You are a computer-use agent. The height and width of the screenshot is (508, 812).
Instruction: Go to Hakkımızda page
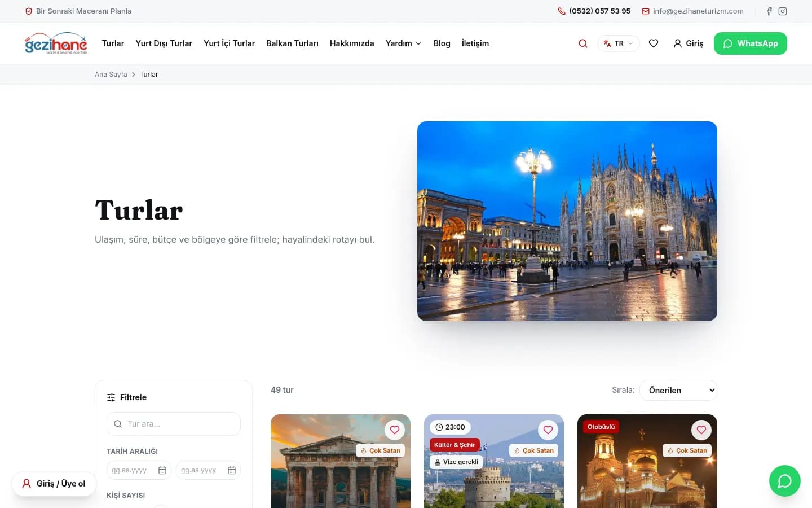pos(352,43)
